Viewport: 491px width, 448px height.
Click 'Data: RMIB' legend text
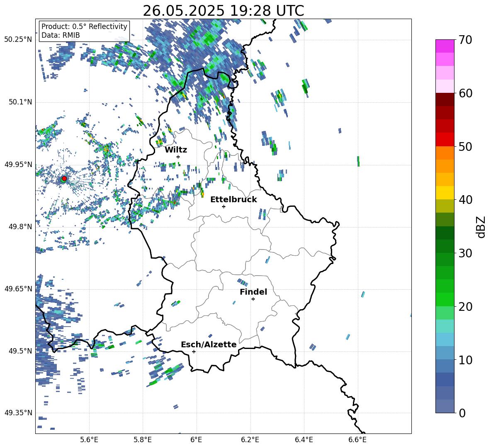[x=61, y=35]
